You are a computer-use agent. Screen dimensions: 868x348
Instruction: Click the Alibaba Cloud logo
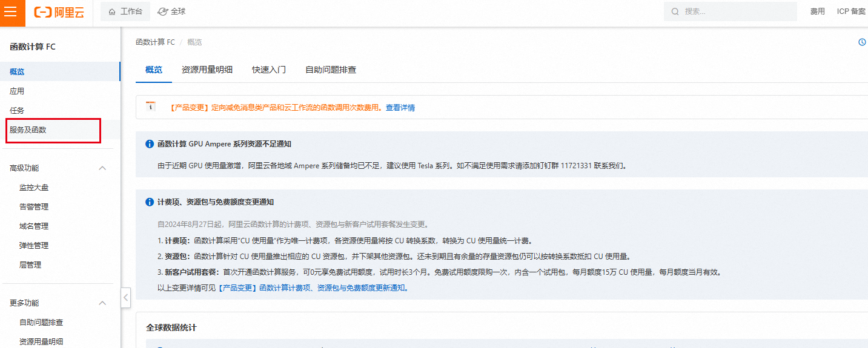[x=59, y=12]
